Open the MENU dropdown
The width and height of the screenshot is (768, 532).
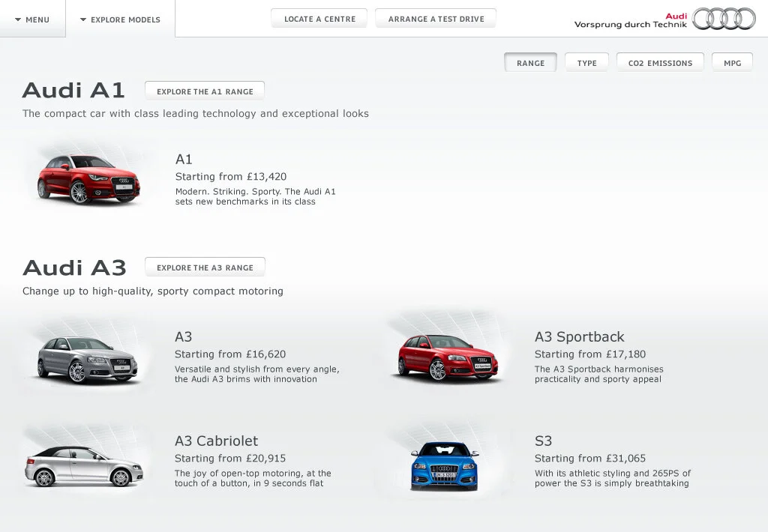[x=32, y=19]
